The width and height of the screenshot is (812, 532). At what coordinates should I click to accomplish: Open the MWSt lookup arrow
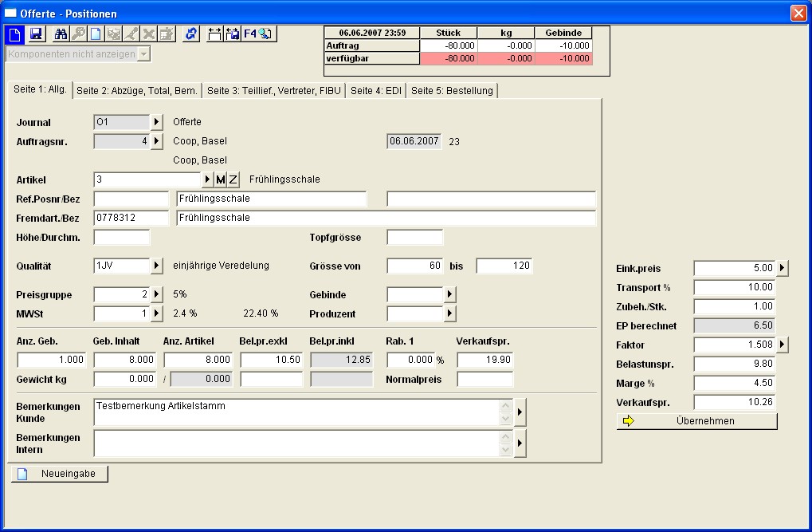click(x=156, y=313)
